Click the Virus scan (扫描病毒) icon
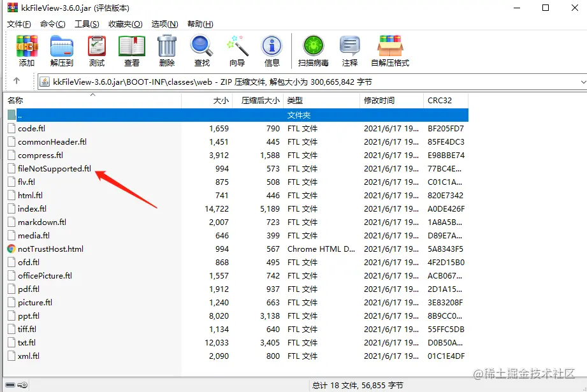Viewport: 587px width, 392px height. [314, 46]
